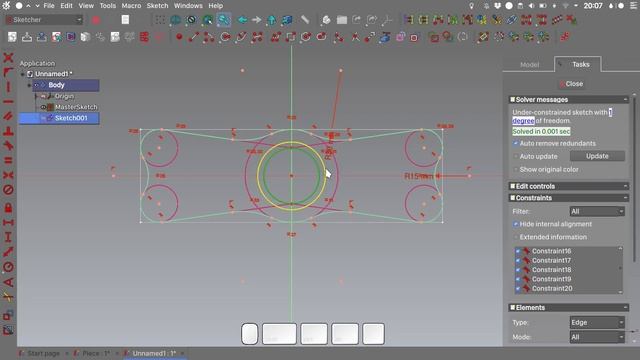
Task: Open the constraints Filter dropdown
Action: pyautogui.click(x=597, y=211)
